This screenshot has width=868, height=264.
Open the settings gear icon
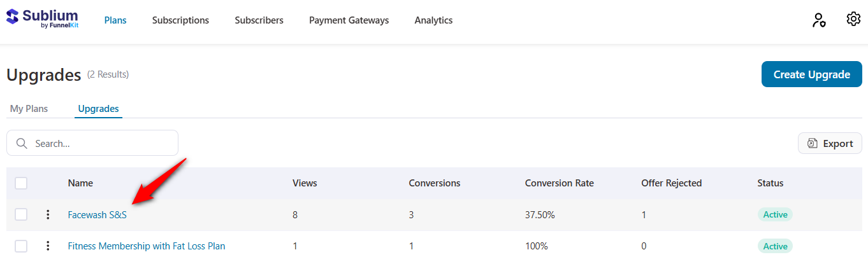(853, 19)
